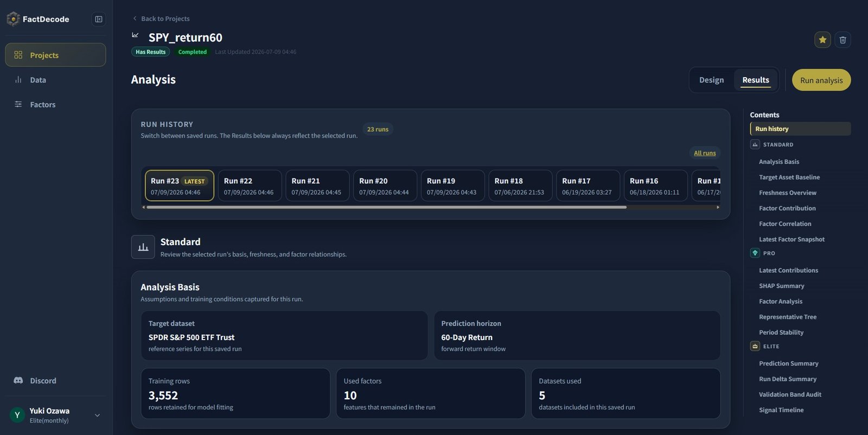The image size is (868, 435).
Task: Select Run #20 card
Action: coord(385,185)
